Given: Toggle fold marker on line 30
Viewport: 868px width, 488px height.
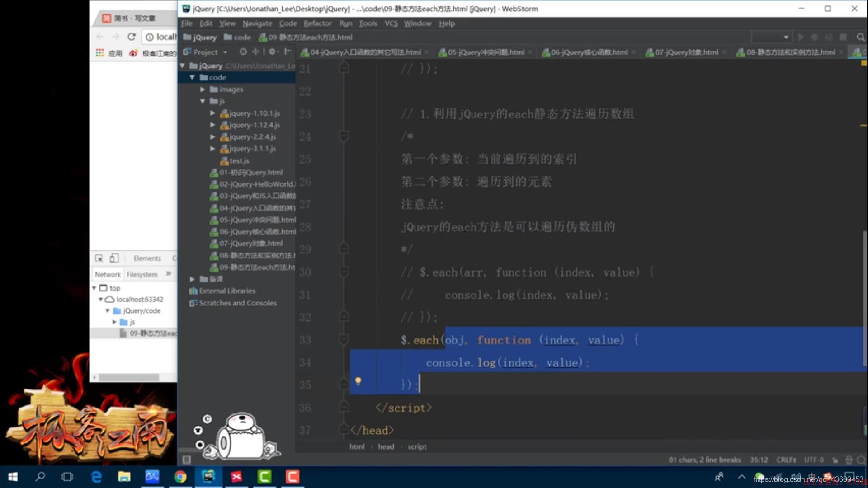Looking at the screenshot, I should click(x=344, y=272).
